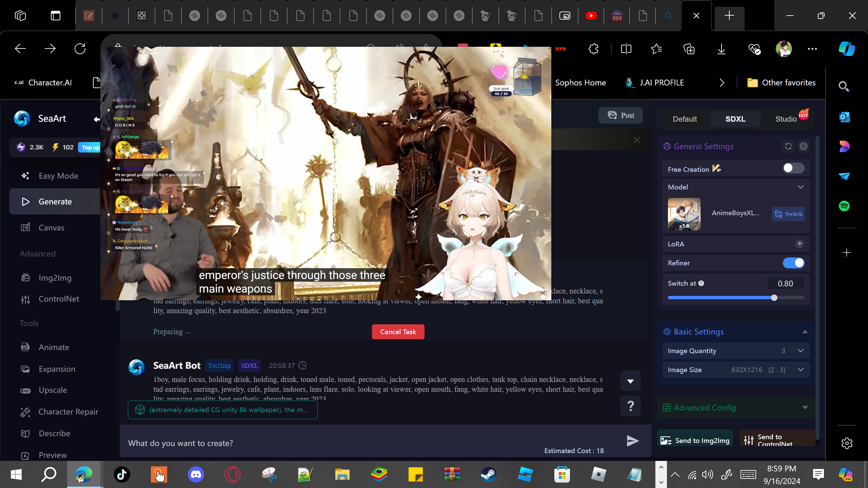
Task: Open Edge profile avatar
Action: pyautogui.click(x=784, y=49)
